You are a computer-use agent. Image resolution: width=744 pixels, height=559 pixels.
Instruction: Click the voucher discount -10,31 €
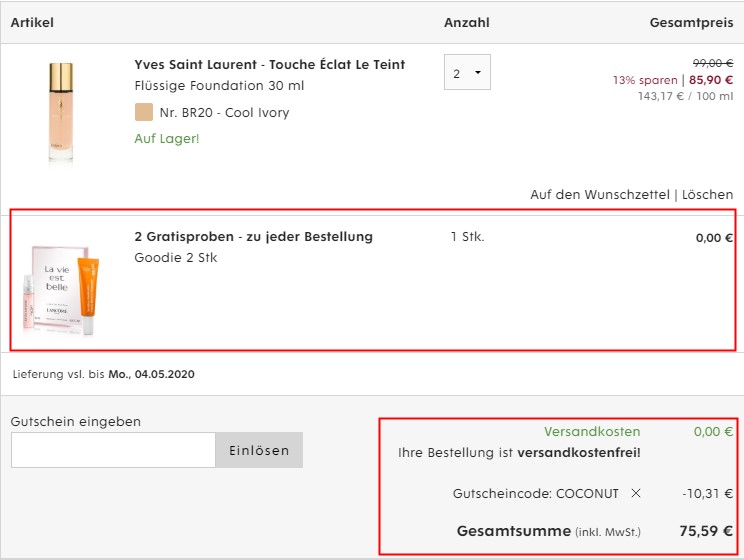click(707, 494)
